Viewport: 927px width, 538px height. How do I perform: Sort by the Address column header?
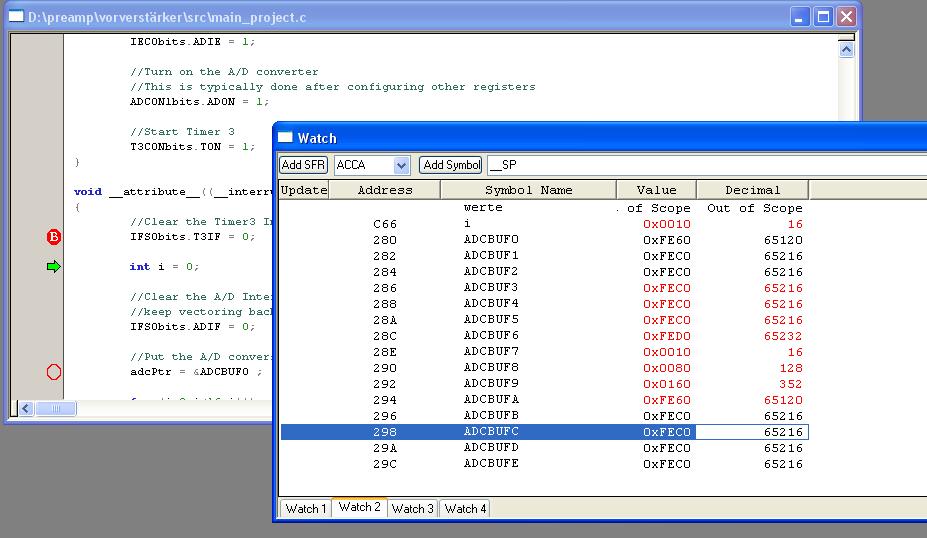385,190
